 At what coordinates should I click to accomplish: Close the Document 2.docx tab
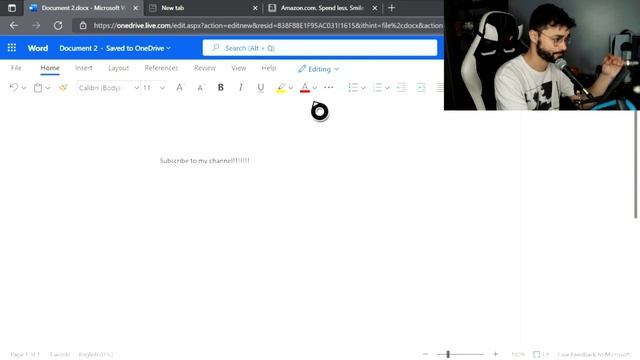pos(136,8)
